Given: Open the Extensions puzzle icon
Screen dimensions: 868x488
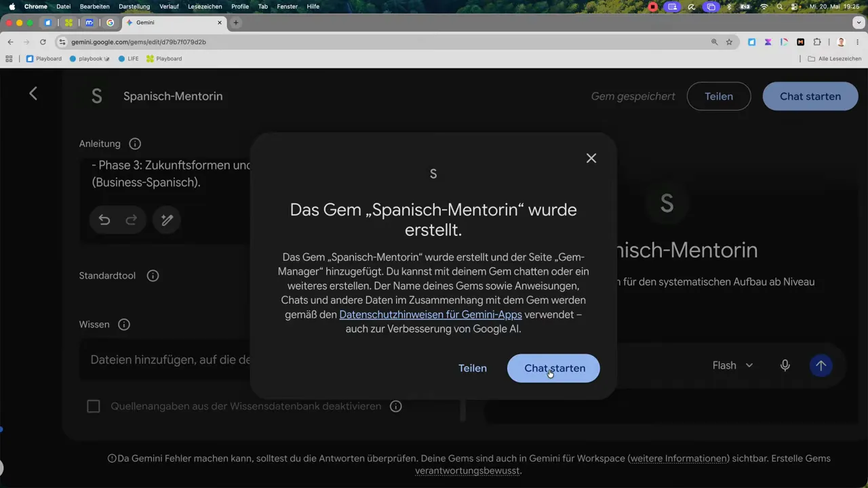Looking at the screenshot, I should pyautogui.click(x=816, y=42).
